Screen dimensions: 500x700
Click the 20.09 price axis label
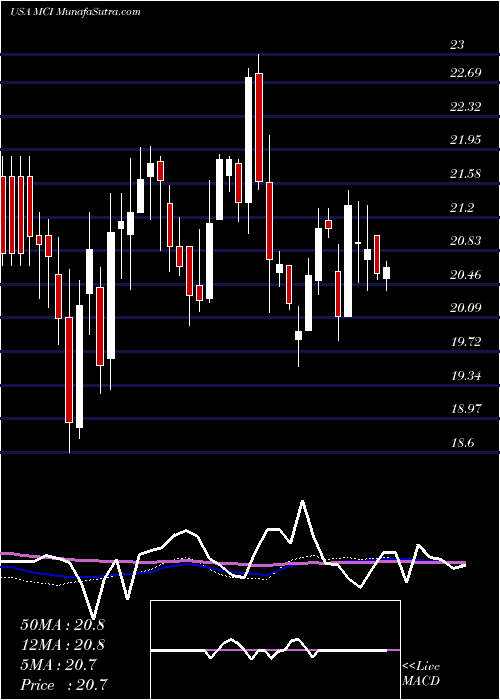(x=466, y=308)
